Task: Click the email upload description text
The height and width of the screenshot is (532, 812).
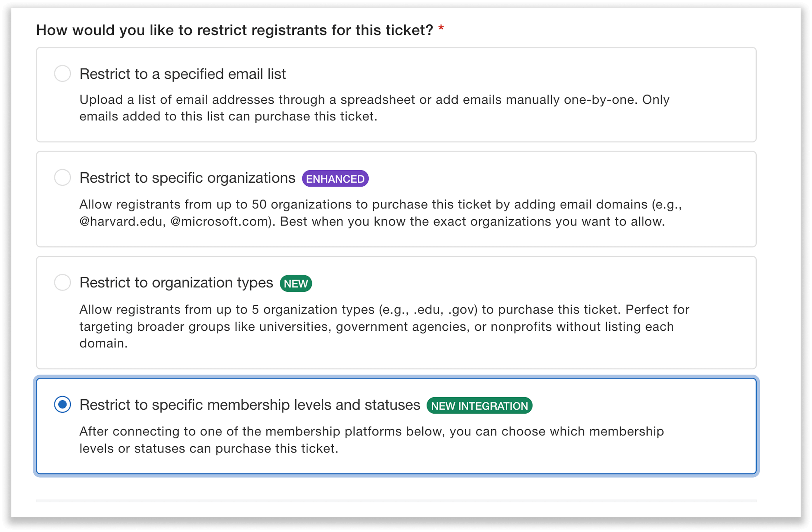Action: (x=374, y=108)
